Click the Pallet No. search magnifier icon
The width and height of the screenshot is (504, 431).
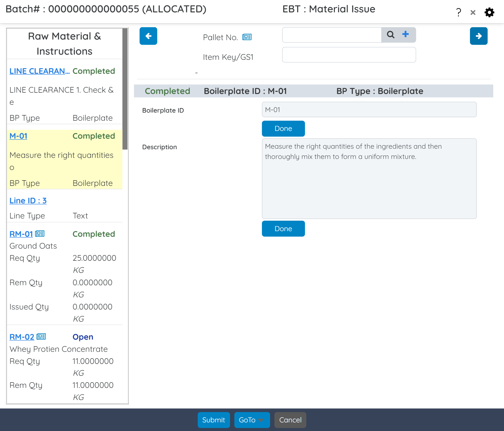(x=390, y=35)
